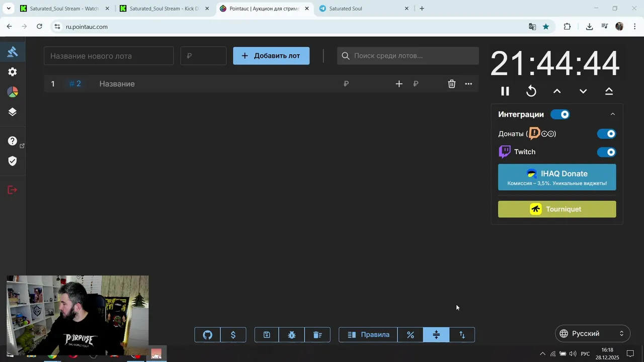Pause the auction timer
644x362 pixels.
[x=505, y=91]
